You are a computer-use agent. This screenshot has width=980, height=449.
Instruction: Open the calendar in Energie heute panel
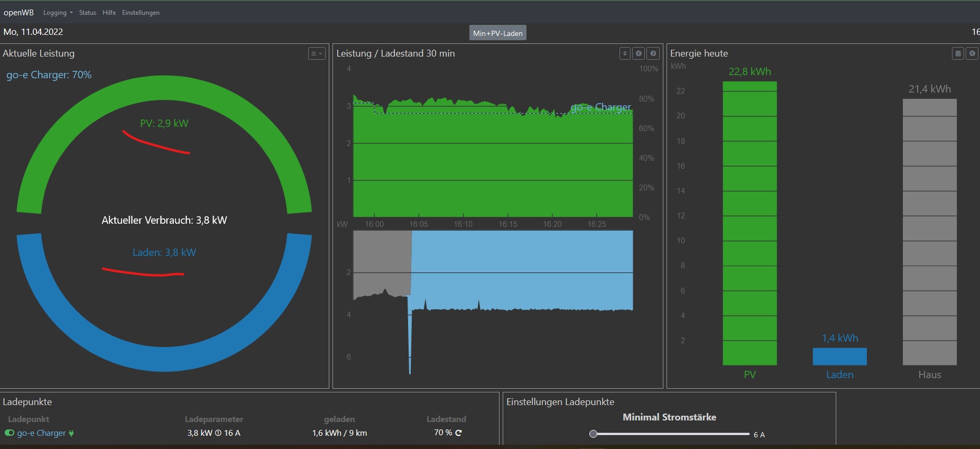click(x=958, y=53)
